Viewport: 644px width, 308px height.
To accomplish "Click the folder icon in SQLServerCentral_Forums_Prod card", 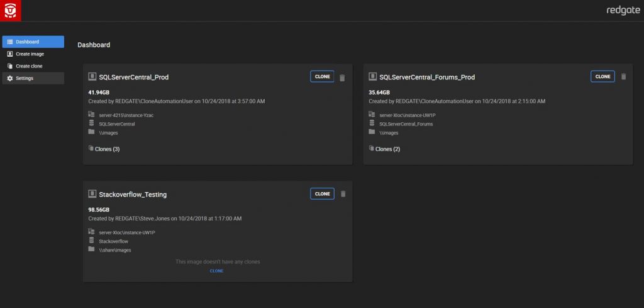I will click(x=372, y=132).
